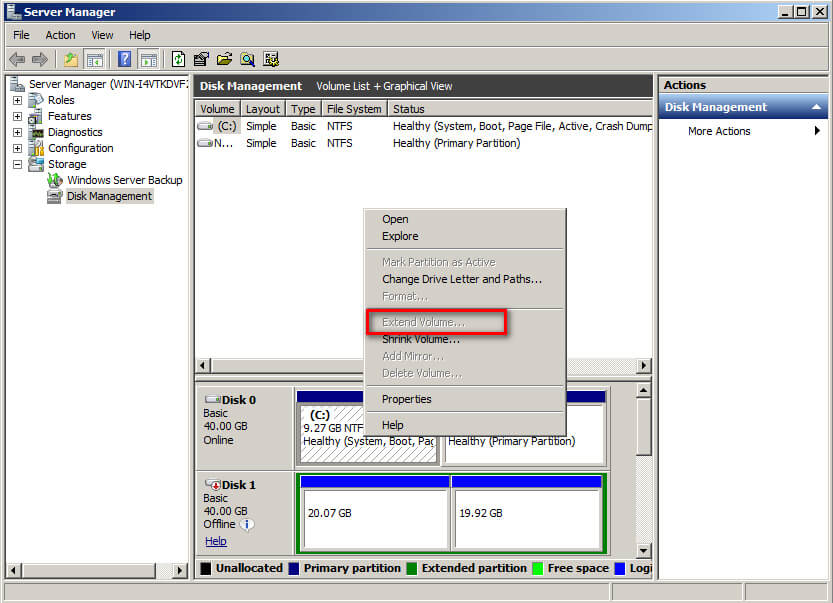Viewport: 833px width, 603px height.
Task: Collapse the Storage node
Action: pos(18,164)
